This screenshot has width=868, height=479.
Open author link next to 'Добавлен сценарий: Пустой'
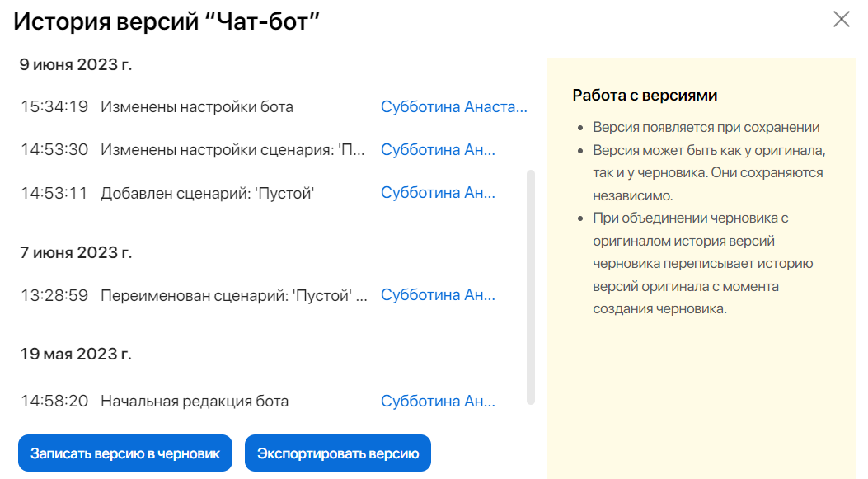[x=438, y=192]
